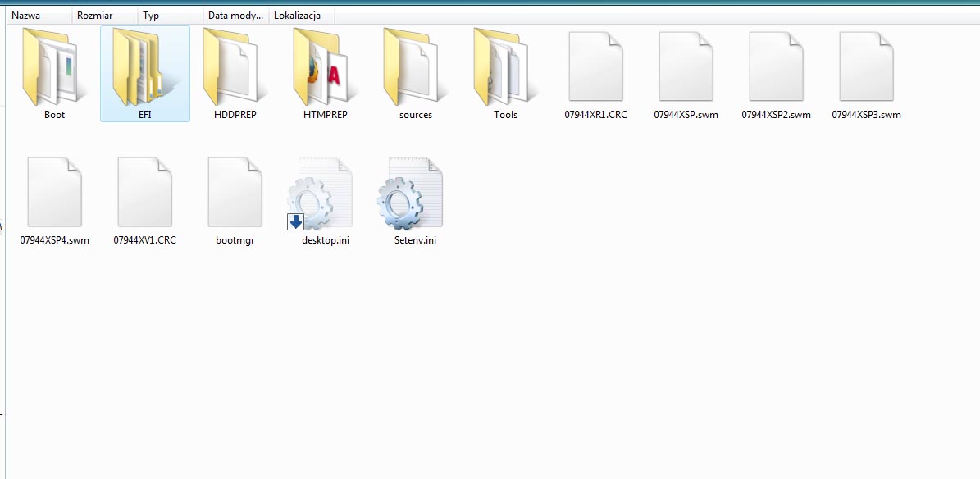Select the desktop.ini gear icon
This screenshot has width=980, height=479.
(320, 194)
